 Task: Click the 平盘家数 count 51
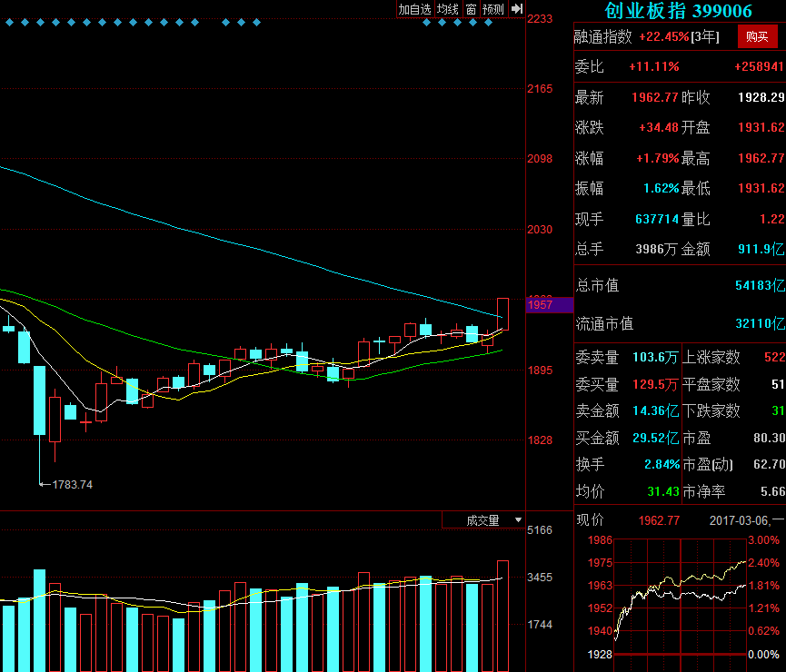(x=778, y=384)
